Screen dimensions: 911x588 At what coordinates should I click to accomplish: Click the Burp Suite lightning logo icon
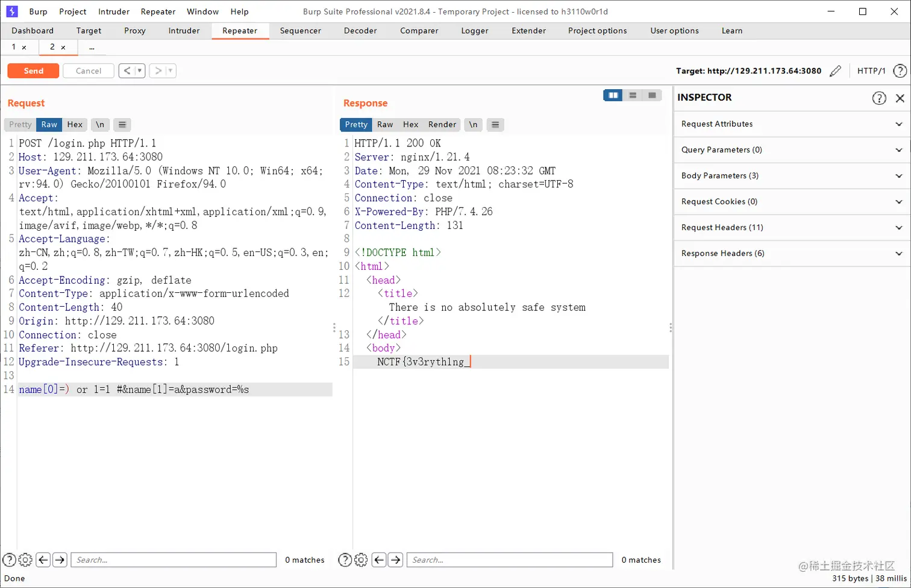click(12, 11)
